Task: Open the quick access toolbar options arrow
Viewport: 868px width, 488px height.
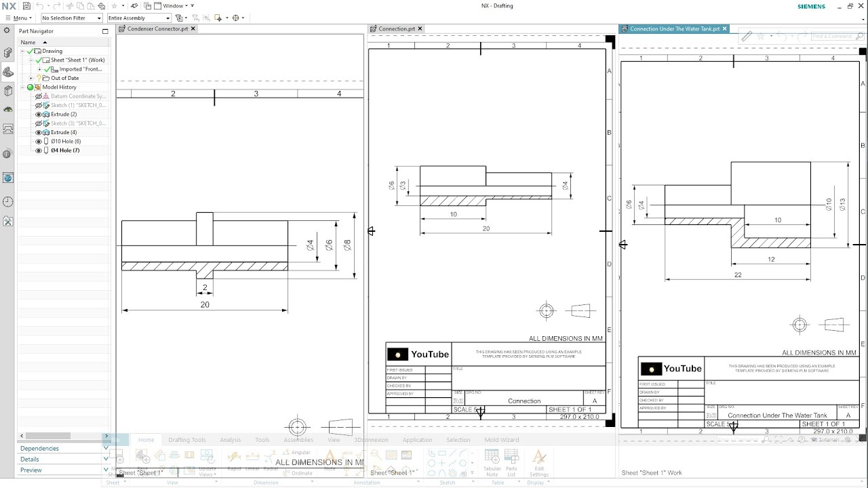Action: coord(193,5)
